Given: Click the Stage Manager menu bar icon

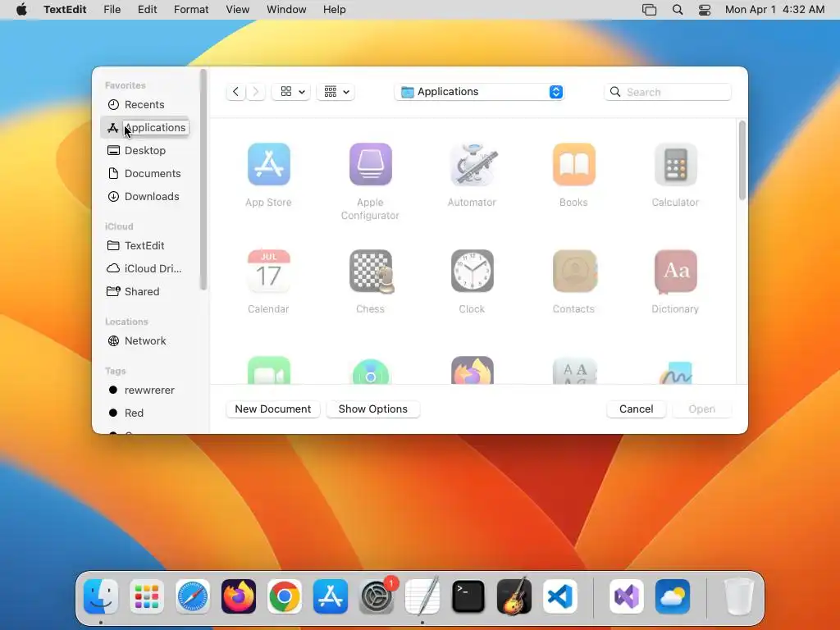Looking at the screenshot, I should pos(650,10).
